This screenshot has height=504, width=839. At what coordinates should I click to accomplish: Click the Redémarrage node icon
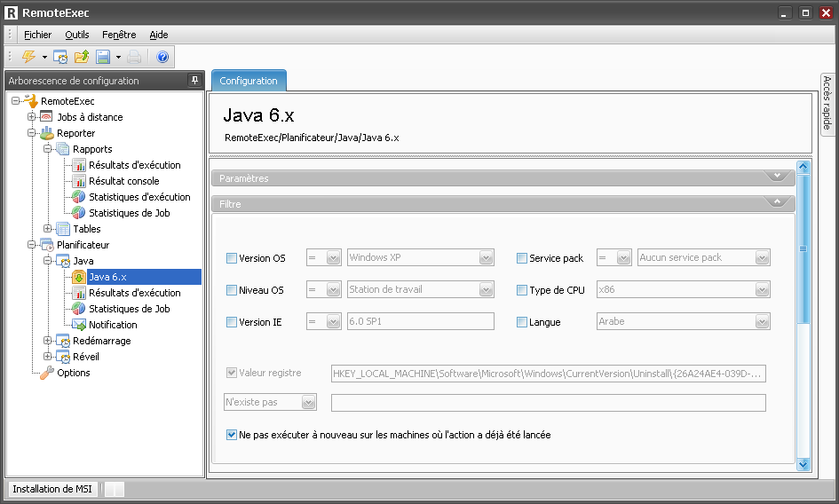[x=63, y=341]
